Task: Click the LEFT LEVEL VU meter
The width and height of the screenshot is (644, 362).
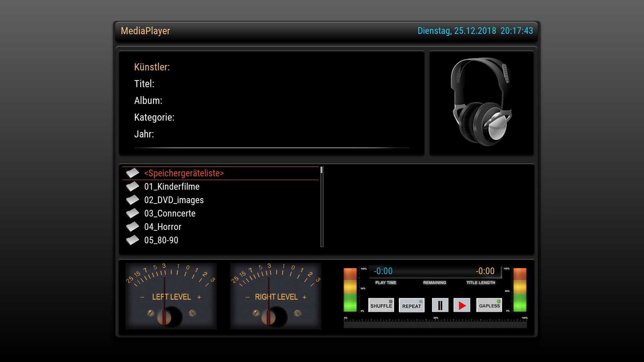Action: coord(171,296)
